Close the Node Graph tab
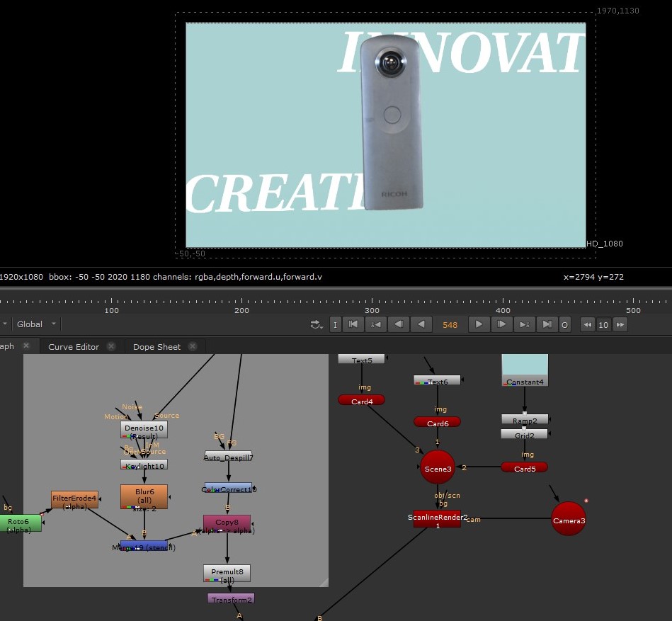The height and width of the screenshot is (621, 672). coord(26,346)
